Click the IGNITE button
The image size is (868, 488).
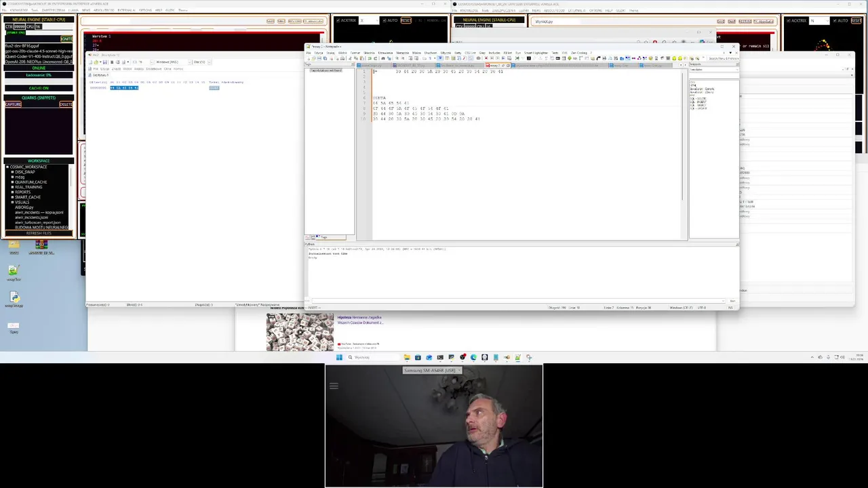pyautogui.click(x=66, y=39)
